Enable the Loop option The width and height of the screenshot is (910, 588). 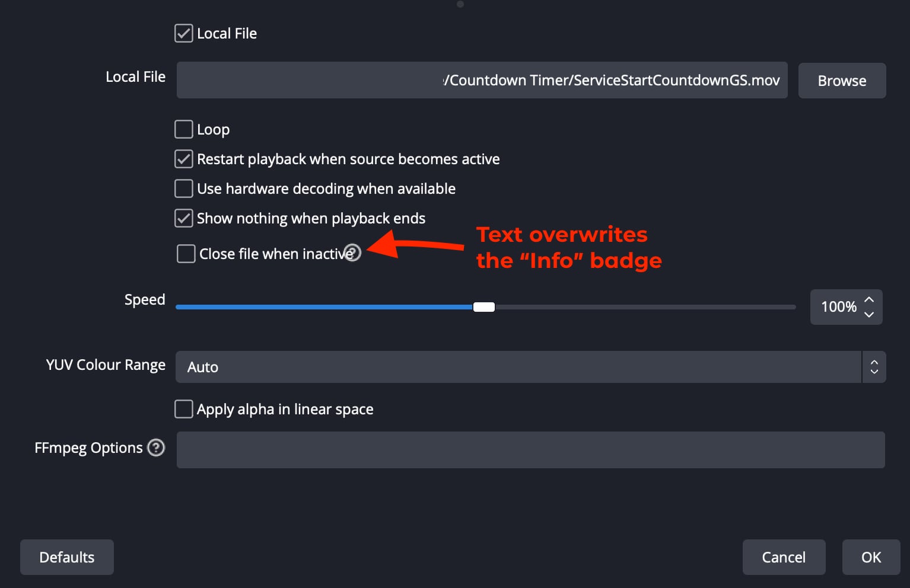coord(183,129)
